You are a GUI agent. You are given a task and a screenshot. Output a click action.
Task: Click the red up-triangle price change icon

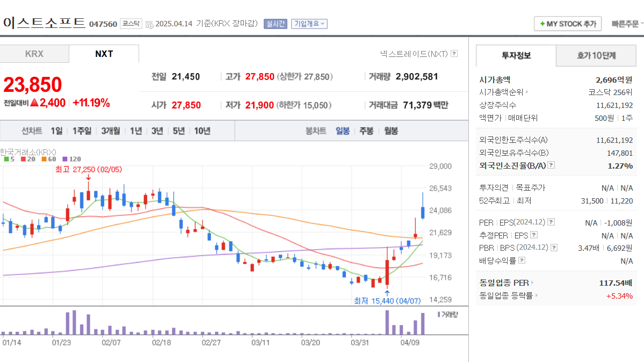click(34, 102)
